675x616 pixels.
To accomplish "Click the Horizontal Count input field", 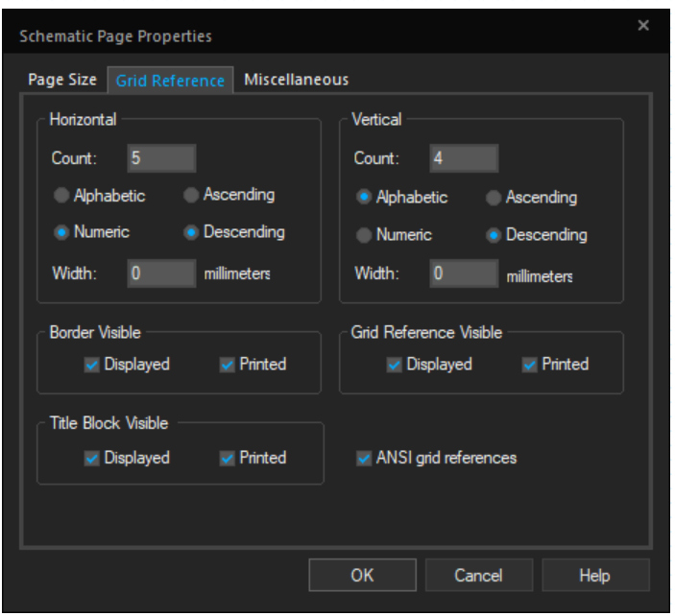I will click(x=160, y=158).
